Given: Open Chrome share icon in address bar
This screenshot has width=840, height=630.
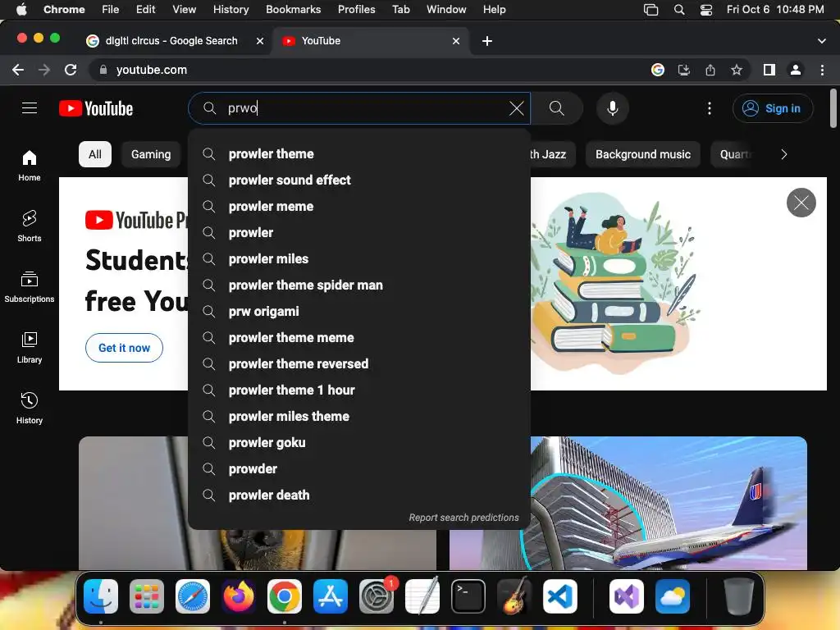Looking at the screenshot, I should (x=710, y=70).
